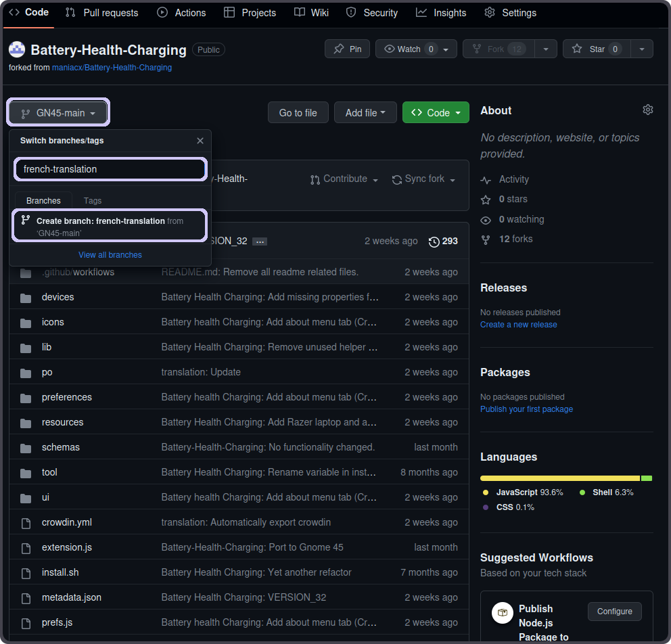Click the ellipsis commit details icon
Viewport: 671px width, 644px height.
pyautogui.click(x=260, y=241)
